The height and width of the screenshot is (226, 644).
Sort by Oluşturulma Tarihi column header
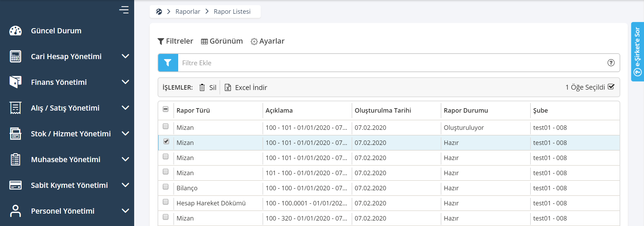(383, 111)
